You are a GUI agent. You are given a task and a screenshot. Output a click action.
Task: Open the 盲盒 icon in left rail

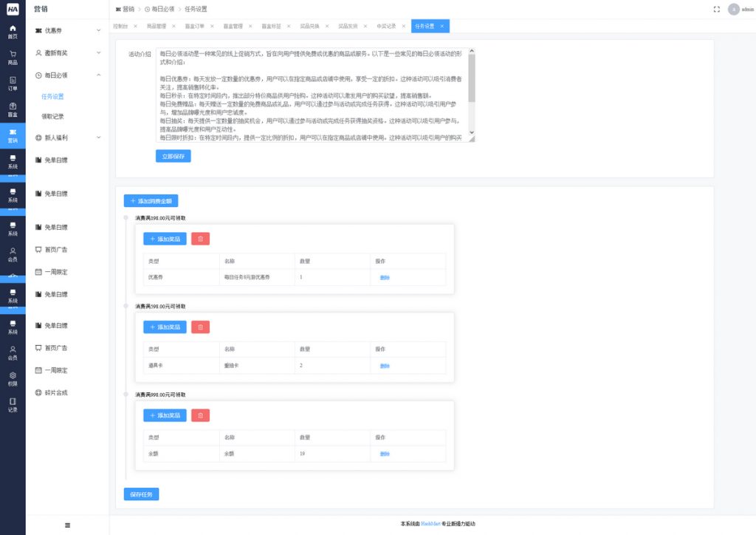(13, 109)
